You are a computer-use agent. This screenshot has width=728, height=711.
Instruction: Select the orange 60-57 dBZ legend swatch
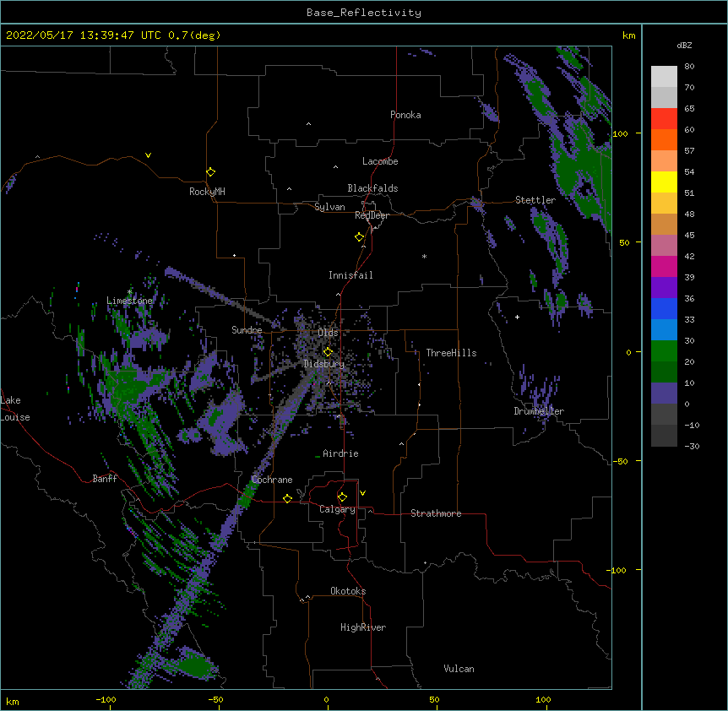pos(664,139)
